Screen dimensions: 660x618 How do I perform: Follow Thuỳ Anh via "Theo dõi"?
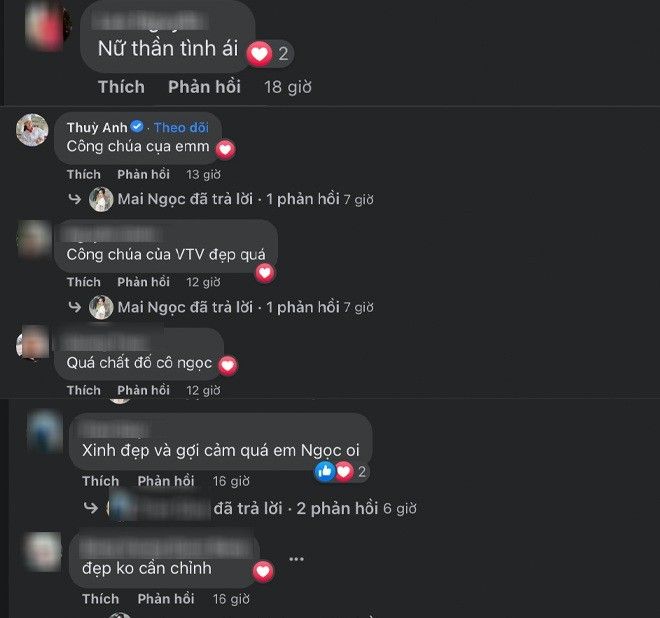[181, 128]
